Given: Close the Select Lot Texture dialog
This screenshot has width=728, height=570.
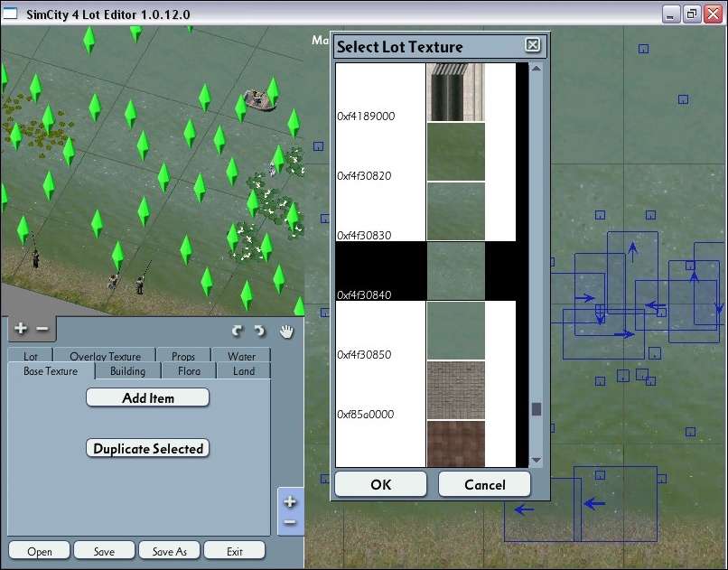Looking at the screenshot, I should coord(533,45).
